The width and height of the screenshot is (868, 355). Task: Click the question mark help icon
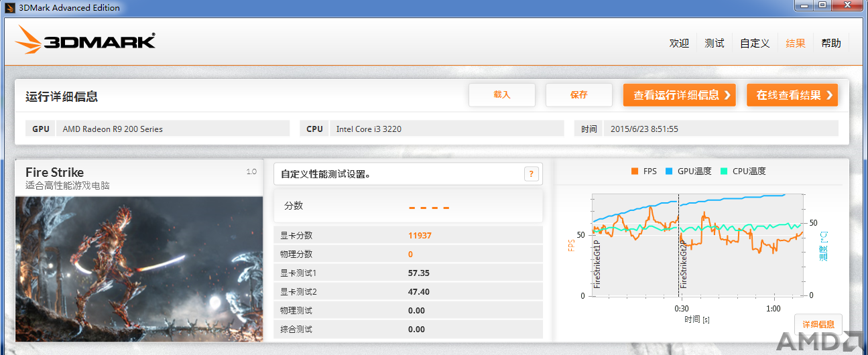[531, 174]
